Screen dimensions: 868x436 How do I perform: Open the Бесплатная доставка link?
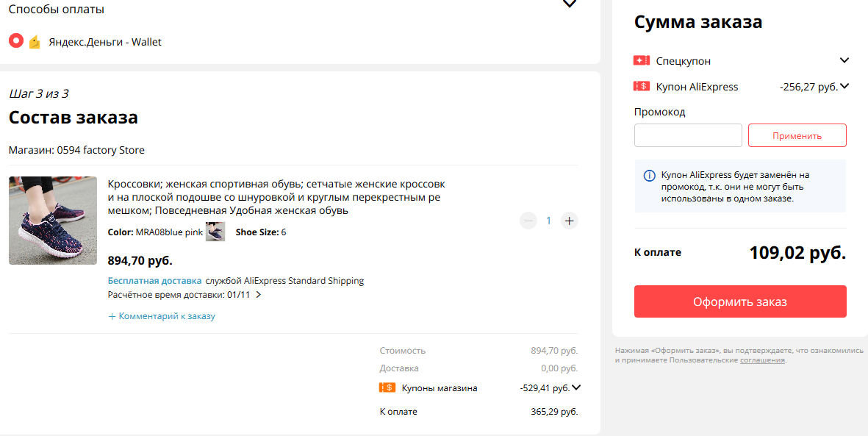tap(154, 280)
